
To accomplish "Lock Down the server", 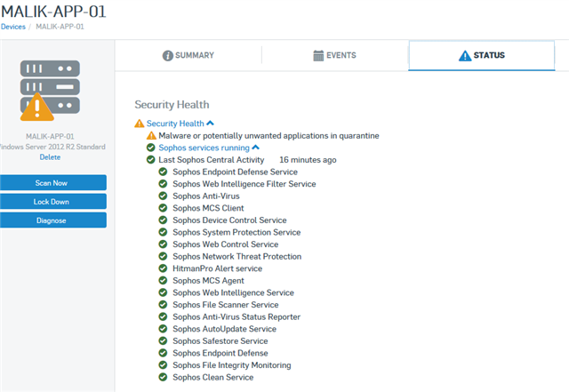I will click(x=53, y=202).
